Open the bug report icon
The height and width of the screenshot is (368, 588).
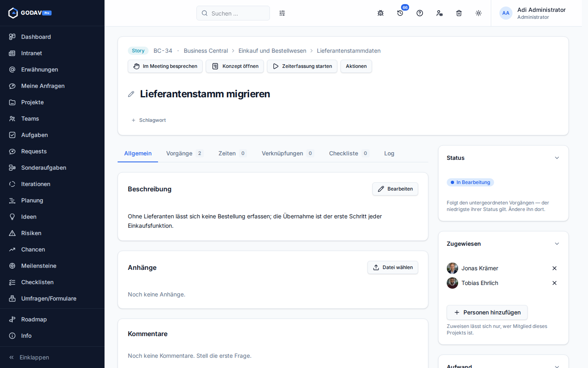click(381, 13)
